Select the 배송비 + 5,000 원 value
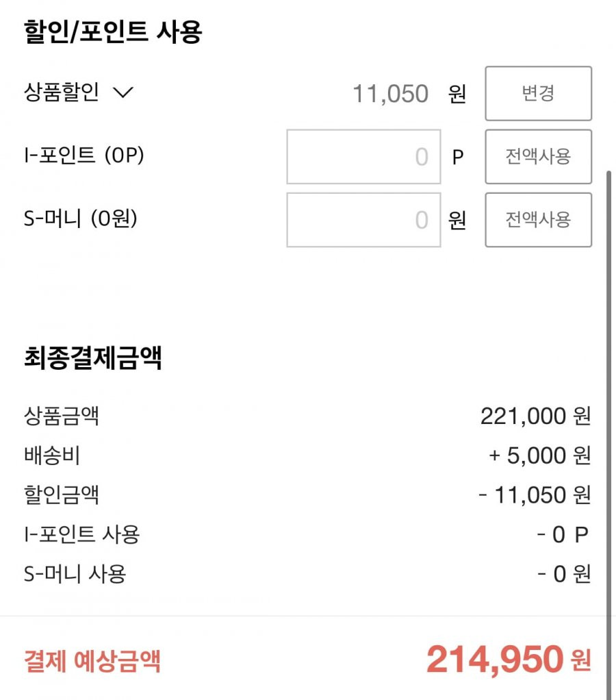Screen dimensions: 616x700 coord(540,455)
